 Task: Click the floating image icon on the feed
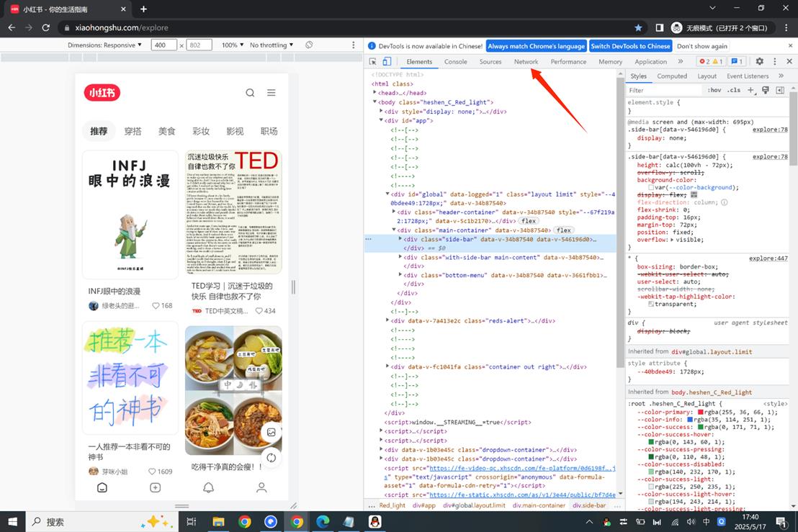coord(272,432)
